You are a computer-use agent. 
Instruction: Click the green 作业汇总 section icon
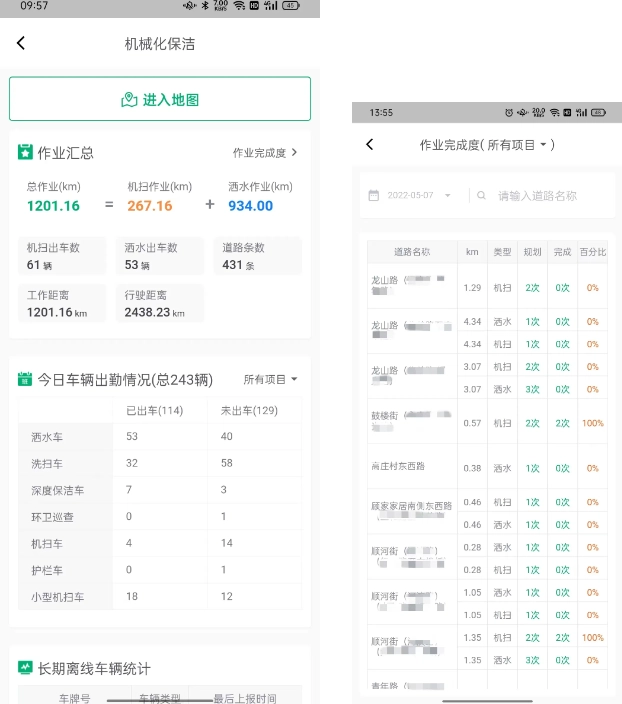point(26,152)
